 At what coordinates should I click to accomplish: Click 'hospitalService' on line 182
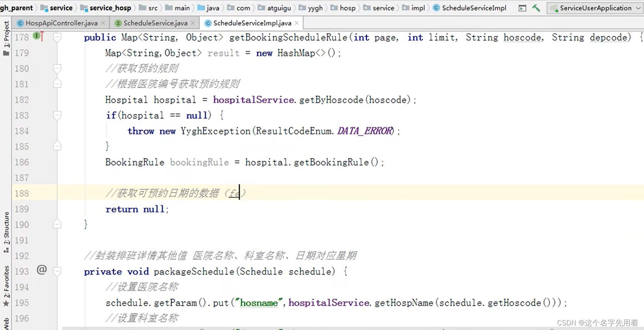253,100
